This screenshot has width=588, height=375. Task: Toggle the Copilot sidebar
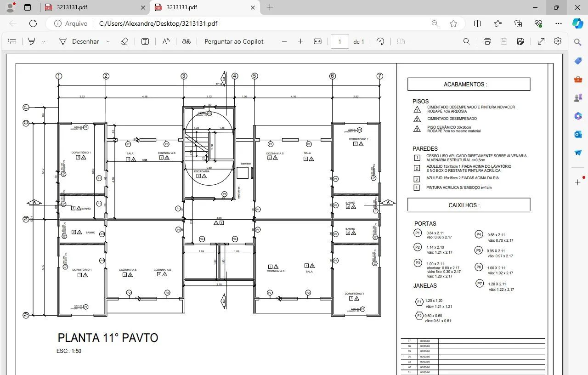pyautogui.click(x=577, y=23)
